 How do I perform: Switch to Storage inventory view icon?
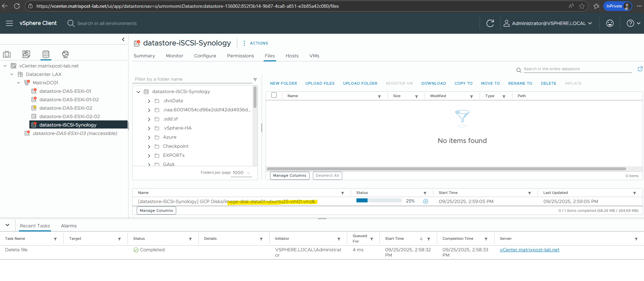click(x=46, y=54)
